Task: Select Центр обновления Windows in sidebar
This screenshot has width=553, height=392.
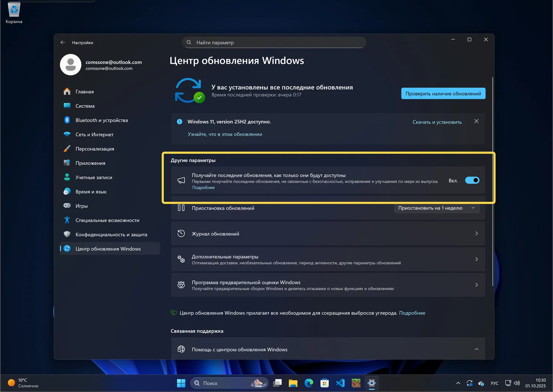Action: coord(110,249)
